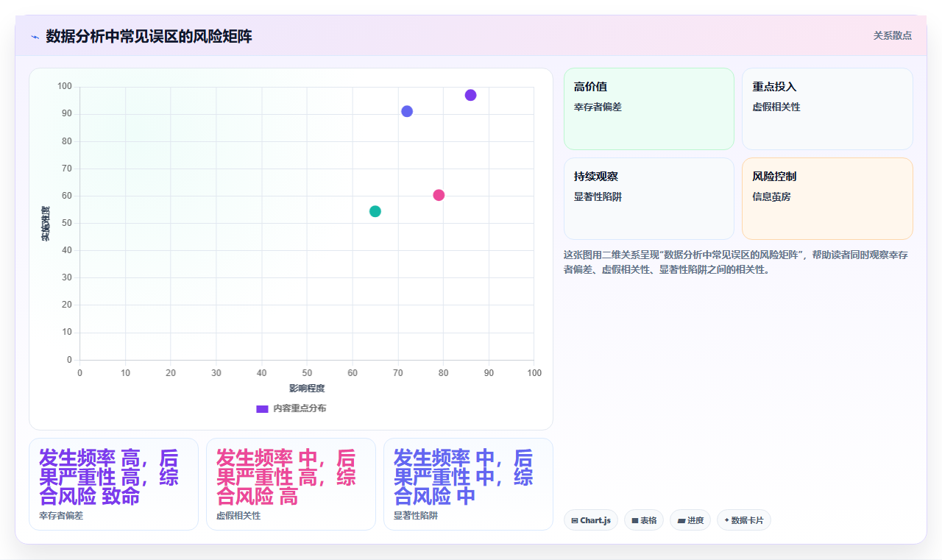This screenshot has width=942, height=560.
Task: Click the purple 幸存者偏差 risk card
Action: pos(113,484)
